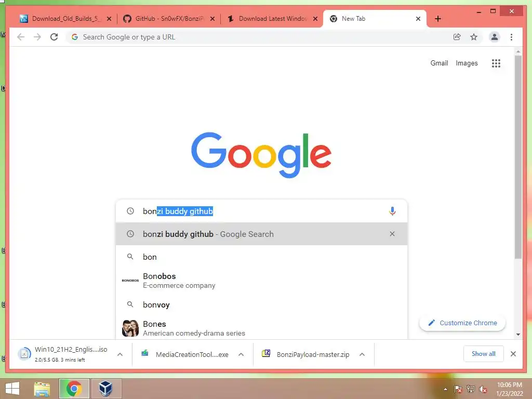
Task: Open the Google apps grid
Action: [x=496, y=63]
